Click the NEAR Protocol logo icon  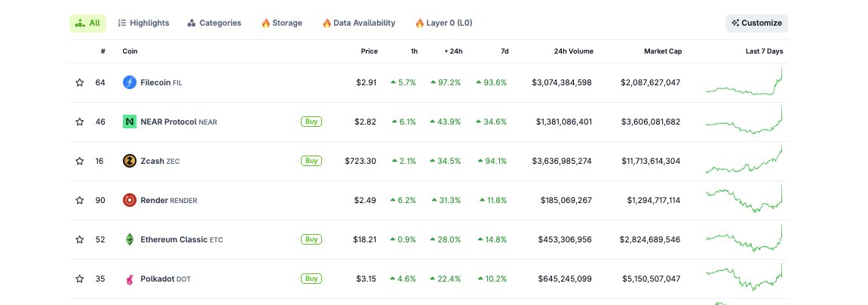point(130,122)
